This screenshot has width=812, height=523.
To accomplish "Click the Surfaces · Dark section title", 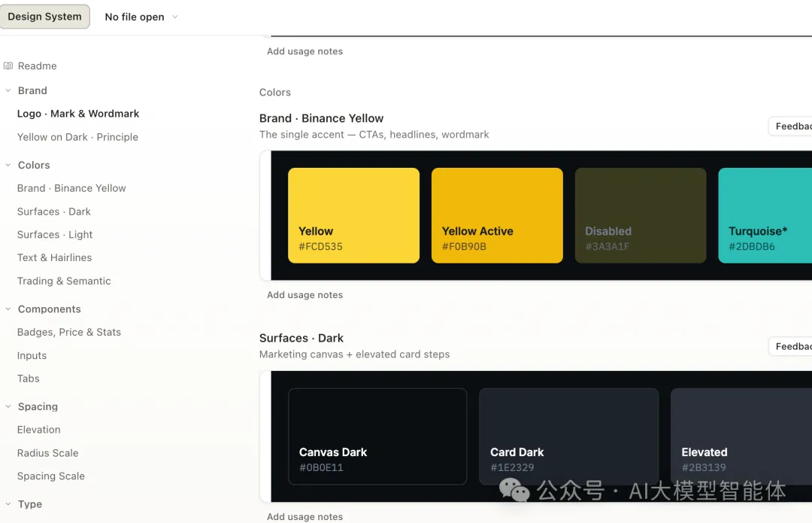I will 301,338.
